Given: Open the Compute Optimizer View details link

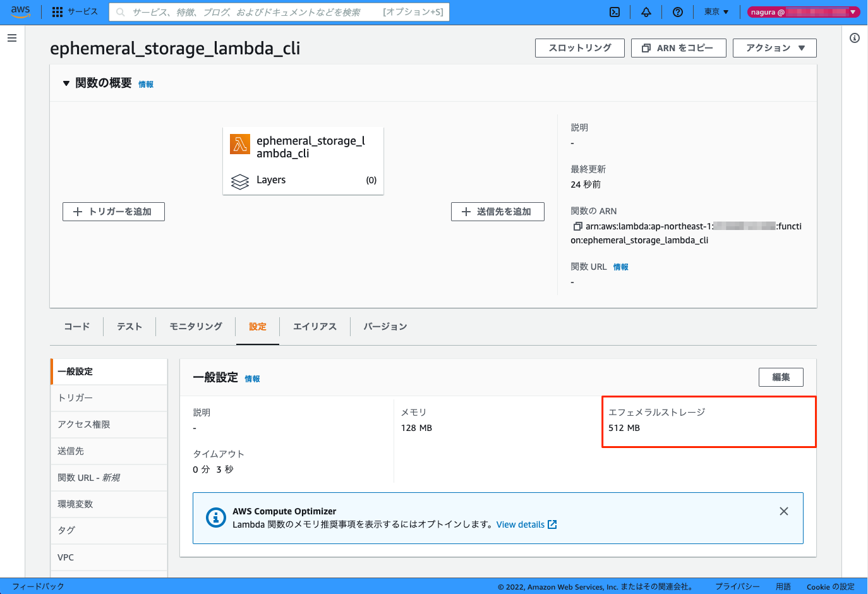Looking at the screenshot, I should 521,524.
